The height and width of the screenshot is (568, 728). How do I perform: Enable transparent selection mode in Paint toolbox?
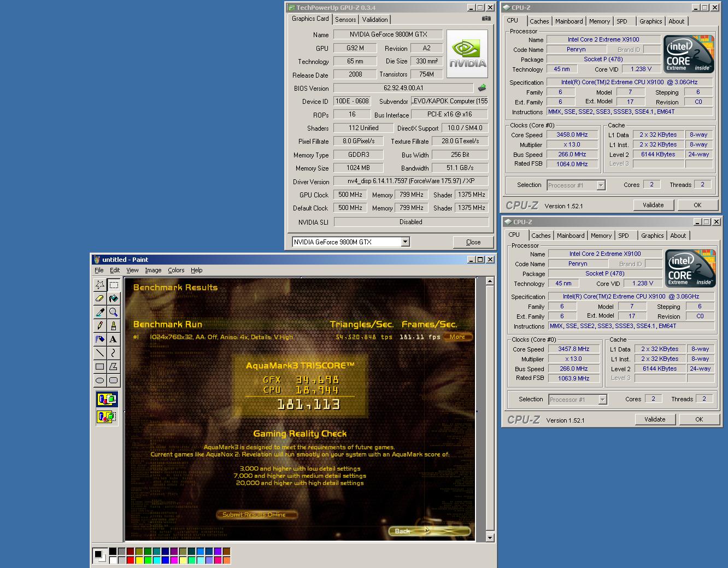(107, 417)
